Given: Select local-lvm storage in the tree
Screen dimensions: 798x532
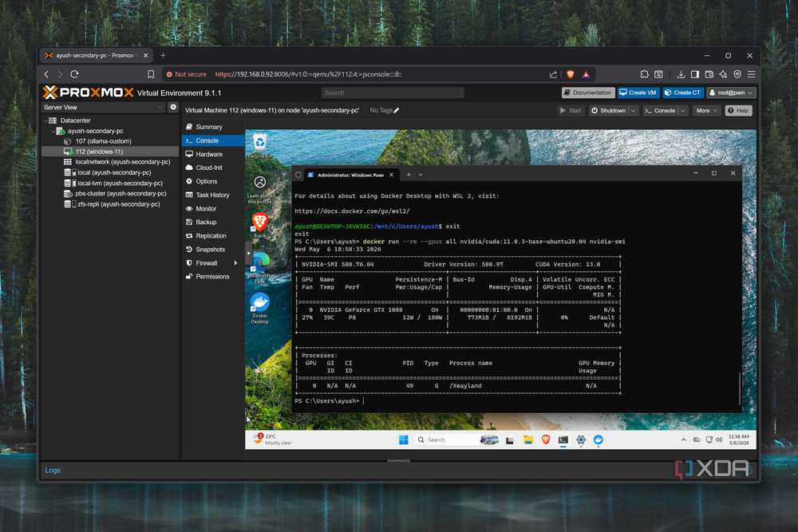Looking at the screenshot, I should [x=120, y=183].
